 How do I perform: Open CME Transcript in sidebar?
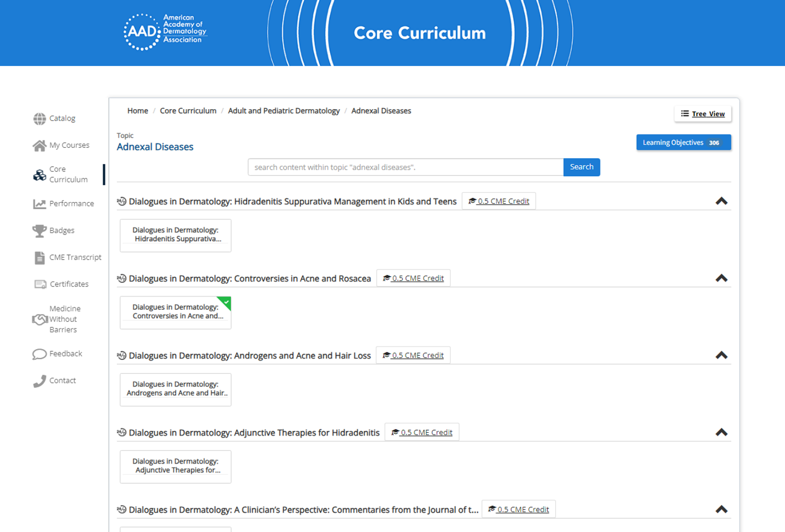tap(75, 257)
